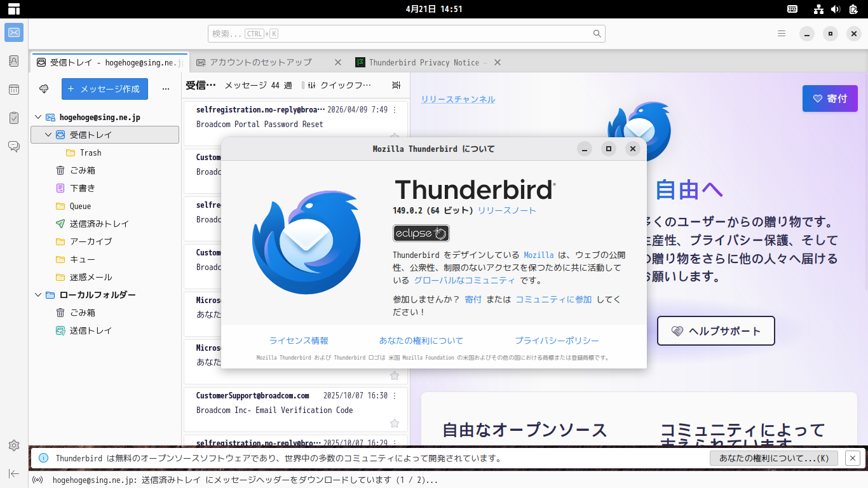Open the Tasks space
Image resolution: width=868 pixels, height=488 pixels.
coord(14,118)
